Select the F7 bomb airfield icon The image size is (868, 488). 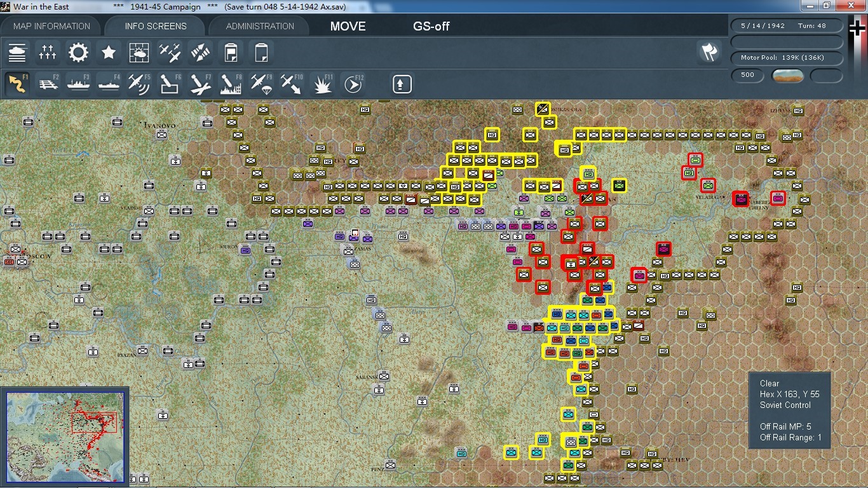[x=200, y=84]
